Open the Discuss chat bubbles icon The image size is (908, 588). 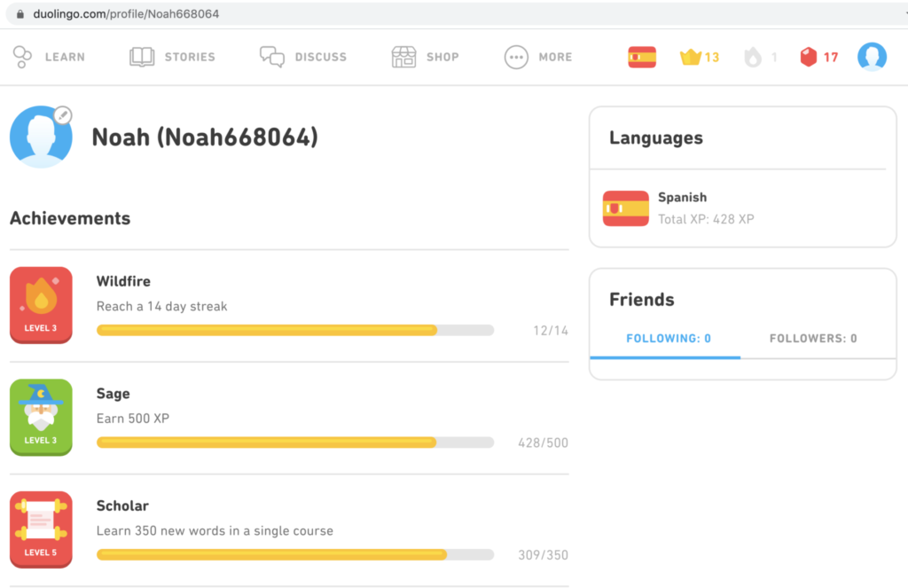(x=272, y=57)
